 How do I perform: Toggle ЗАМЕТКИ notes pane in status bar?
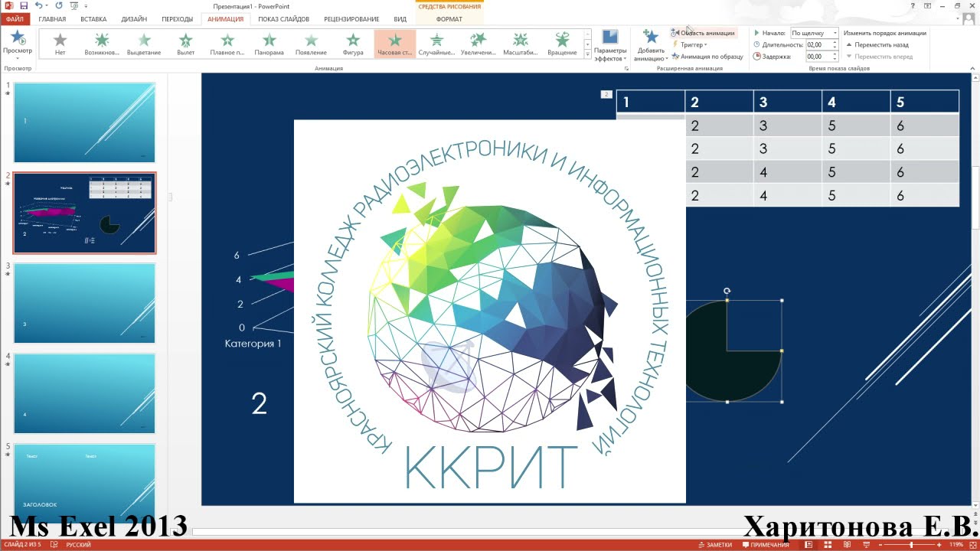click(x=716, y=545)
